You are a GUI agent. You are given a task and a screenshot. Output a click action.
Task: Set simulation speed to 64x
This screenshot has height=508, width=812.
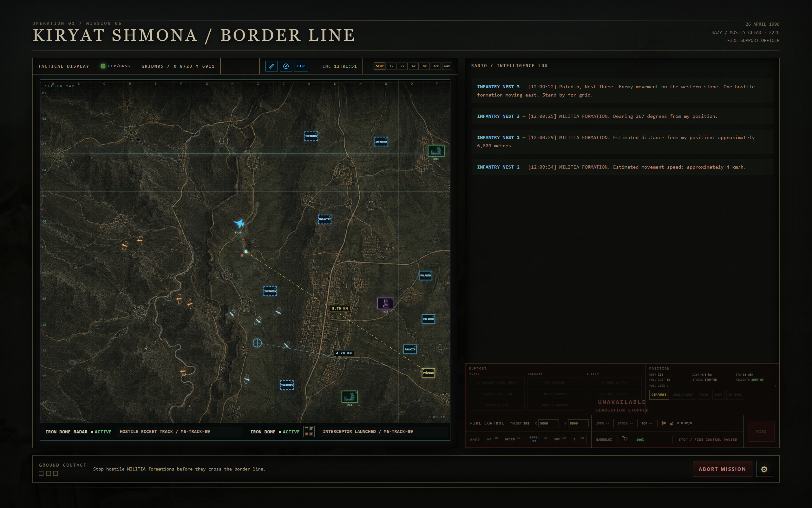(x=447, y=66)
